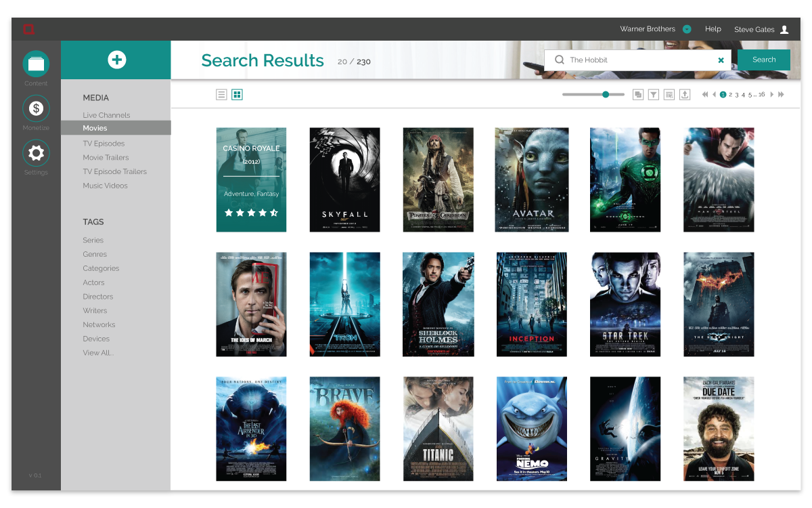
Task: Click the duplicate/select-all stacked squares icon
Action: 638,95
